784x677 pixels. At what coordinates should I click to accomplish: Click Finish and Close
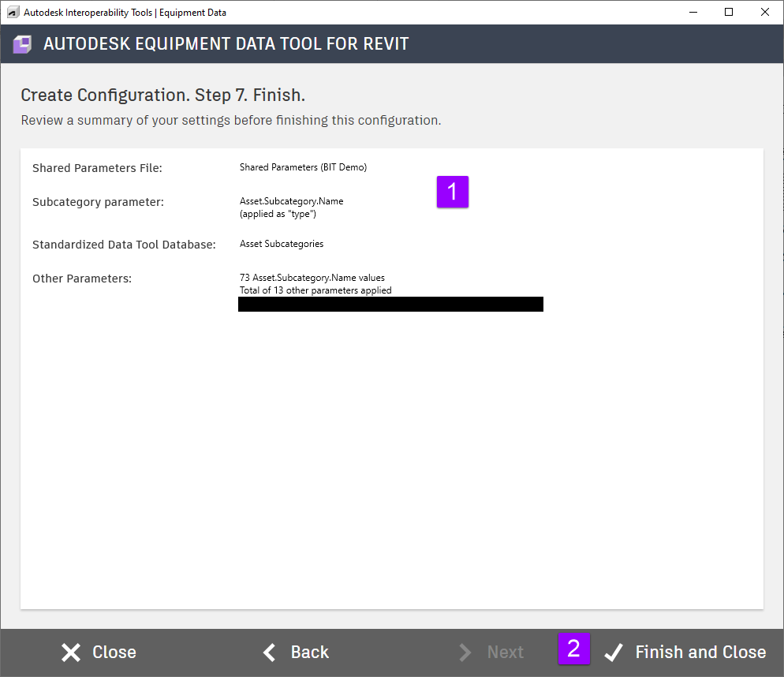point(685,653)
